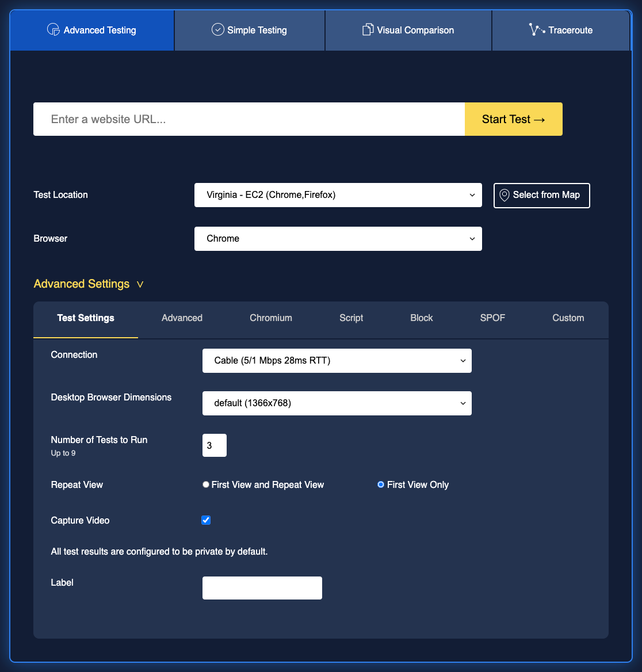Click the checkmark icon beside Simple Testing

coord(217,29)
